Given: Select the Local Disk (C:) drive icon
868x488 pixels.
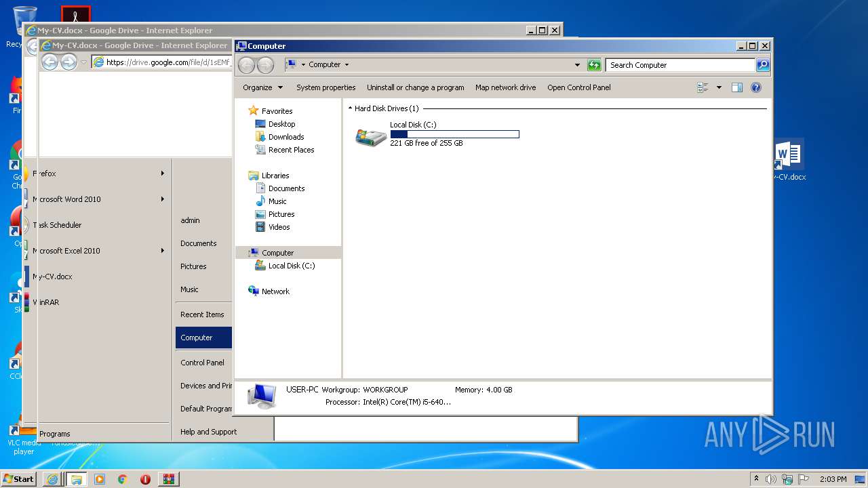Looking at the screenshot, I should (x=371, y=136).
